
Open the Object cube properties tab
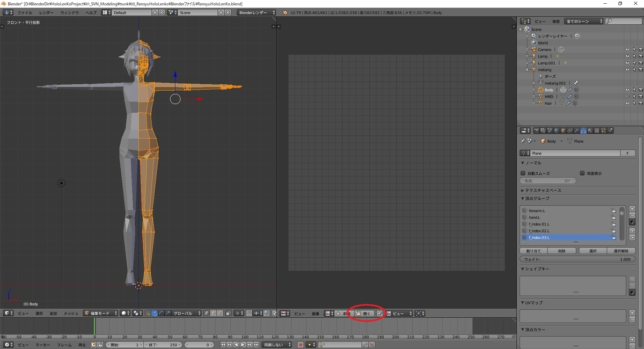pos(562,130)
